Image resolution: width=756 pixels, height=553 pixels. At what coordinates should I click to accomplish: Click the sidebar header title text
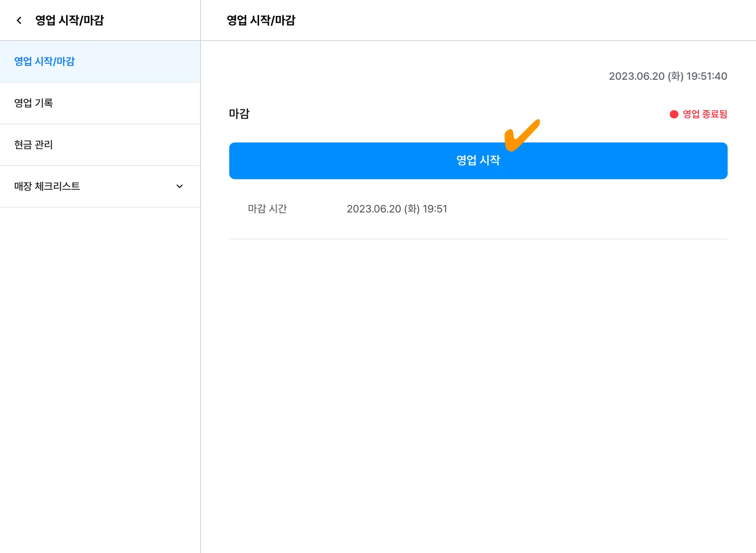[x=69, y=20]
